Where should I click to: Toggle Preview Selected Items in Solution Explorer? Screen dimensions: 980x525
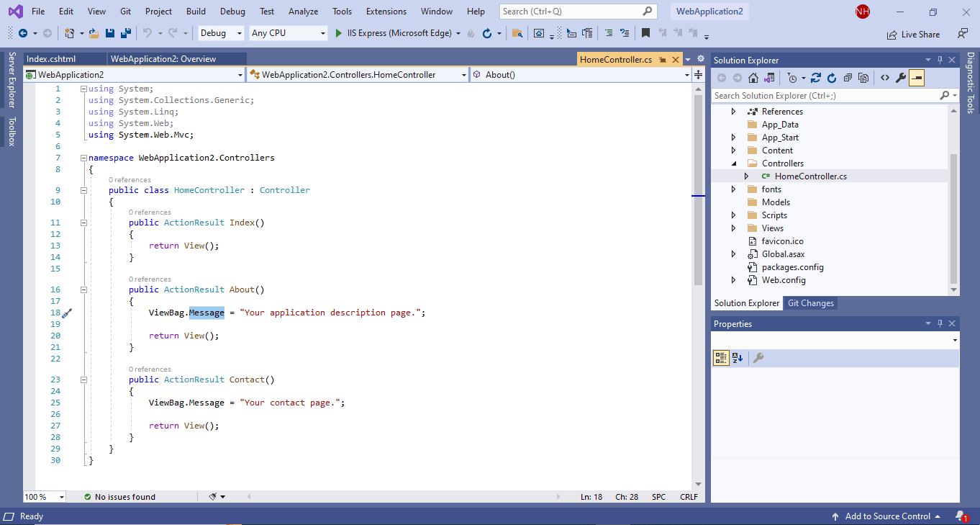click(x=916, y=78)
